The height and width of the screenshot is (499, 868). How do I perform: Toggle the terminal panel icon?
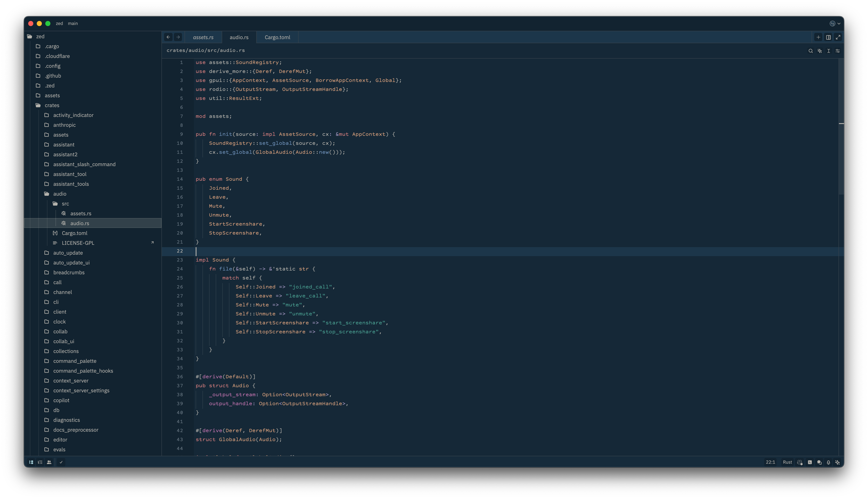point(810,462)
